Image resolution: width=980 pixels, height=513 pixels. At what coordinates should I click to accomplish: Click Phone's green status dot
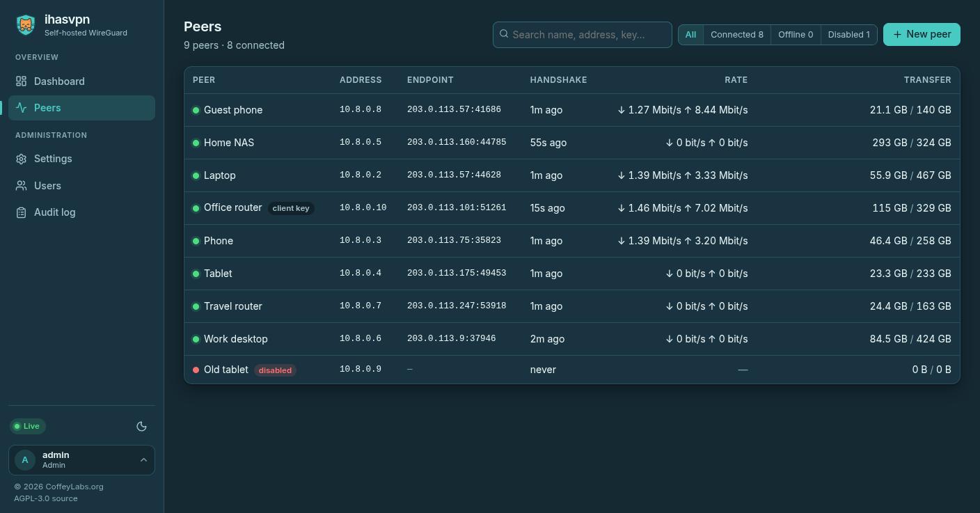196,241
